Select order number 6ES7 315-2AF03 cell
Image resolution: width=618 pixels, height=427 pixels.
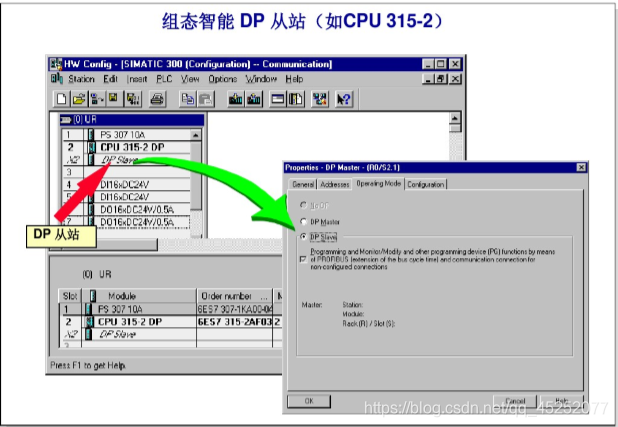[235, 322]
